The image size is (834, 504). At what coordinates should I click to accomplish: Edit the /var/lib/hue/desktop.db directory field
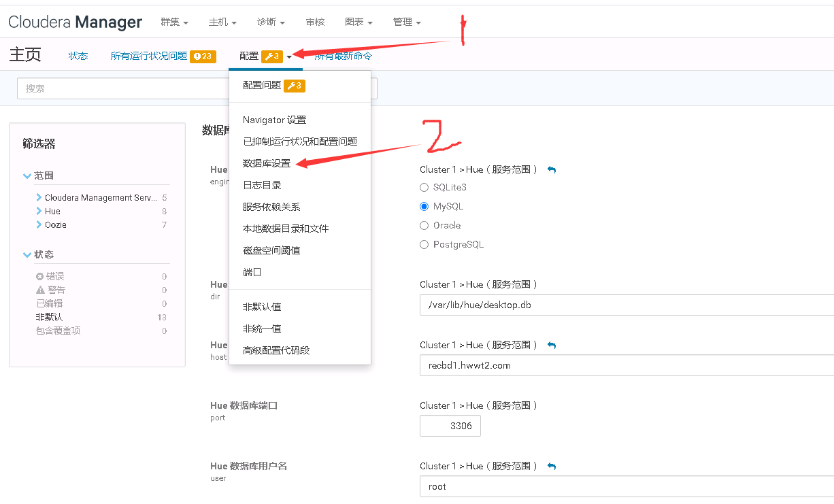(627, 305)
